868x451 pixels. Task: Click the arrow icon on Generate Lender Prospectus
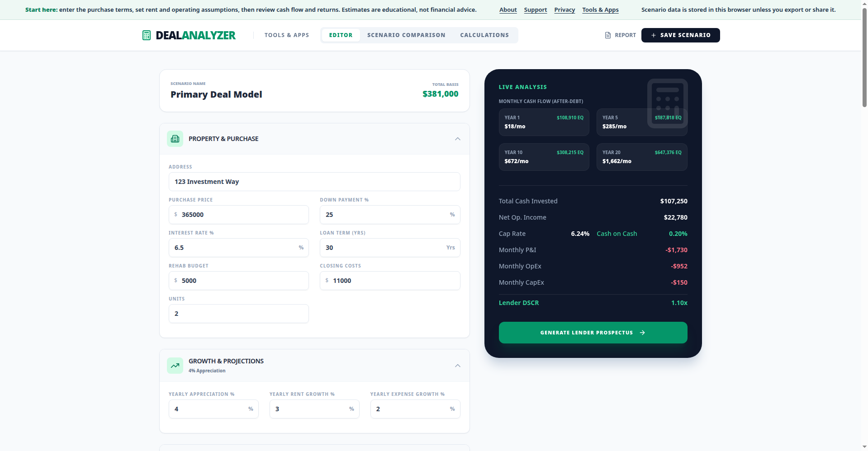click(x=642, y=333)
